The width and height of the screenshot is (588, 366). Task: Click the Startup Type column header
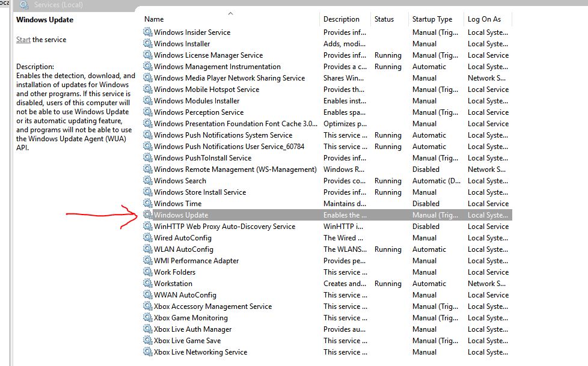(432, 19)
